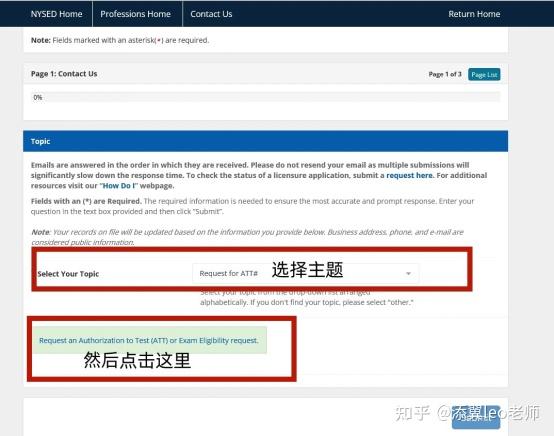Image resolution: width=554 pixels, height=436 pixels.
Task: Open the Select Your Topic dropdown
Action: [306, 273]
